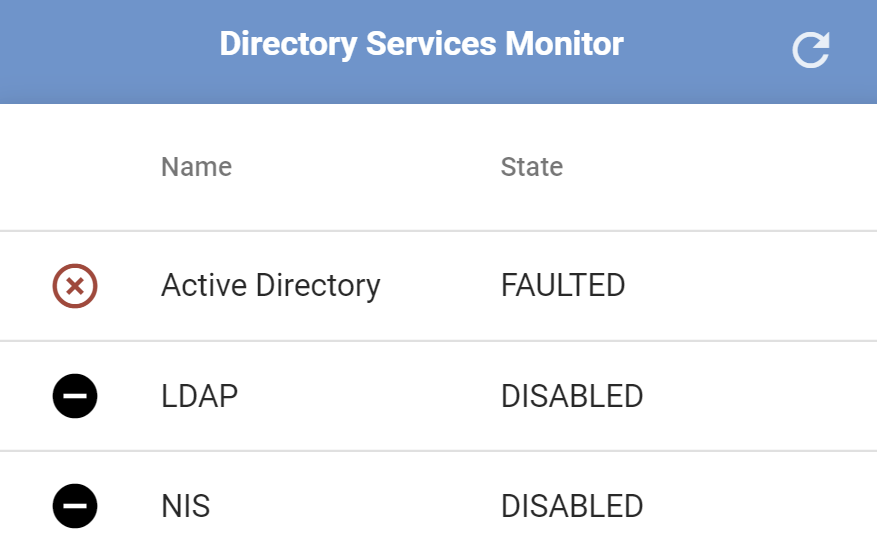The width and height of the screenshot is (877, 555).
Task: Click the blue header bar left of the title
Action: tap(109, 51)
